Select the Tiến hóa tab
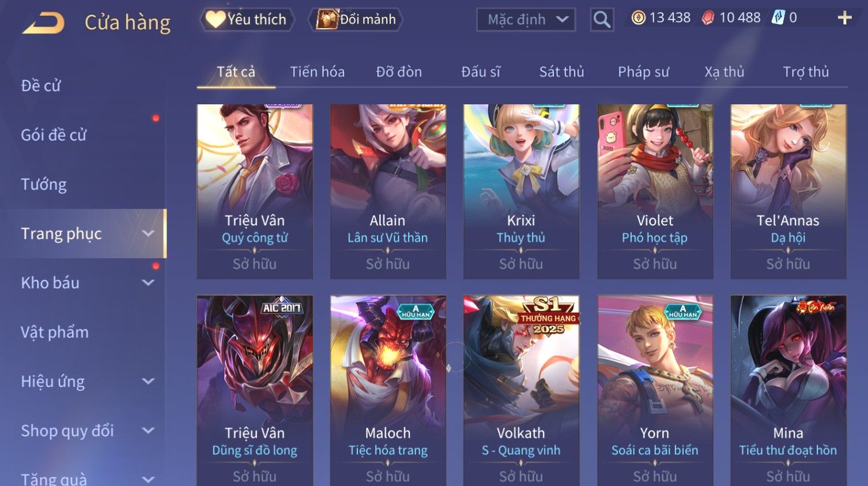The height and width of the screenshot is (486, 868). tap(317, 72)
